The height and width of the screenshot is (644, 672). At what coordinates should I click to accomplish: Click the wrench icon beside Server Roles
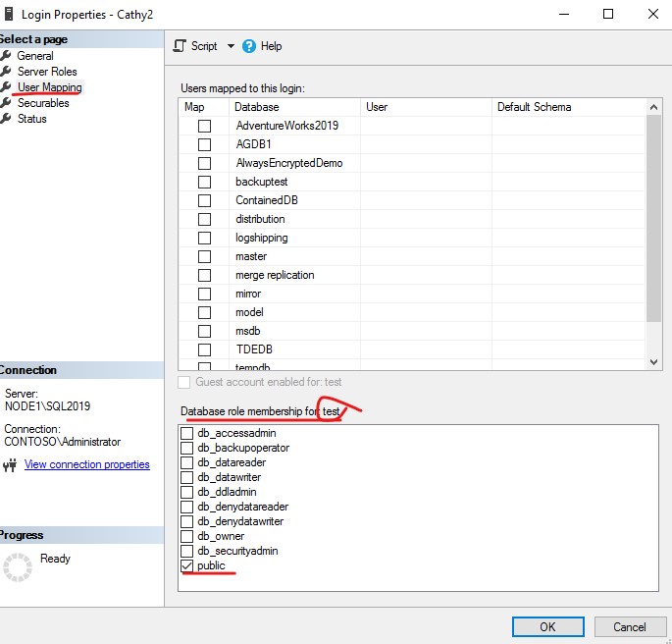(x=6, y=72)
